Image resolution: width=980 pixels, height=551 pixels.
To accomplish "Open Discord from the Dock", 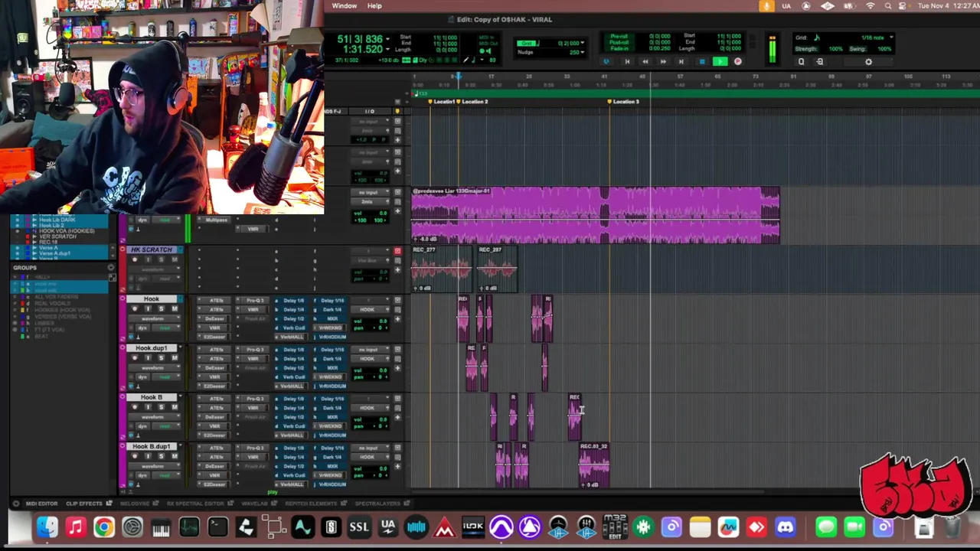I will (786, 527).
